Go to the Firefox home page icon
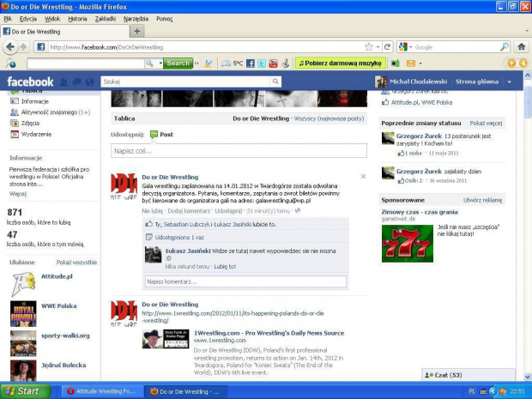Image resolution: width=532 pixels, height=399 pixels. tap(522, 47)
